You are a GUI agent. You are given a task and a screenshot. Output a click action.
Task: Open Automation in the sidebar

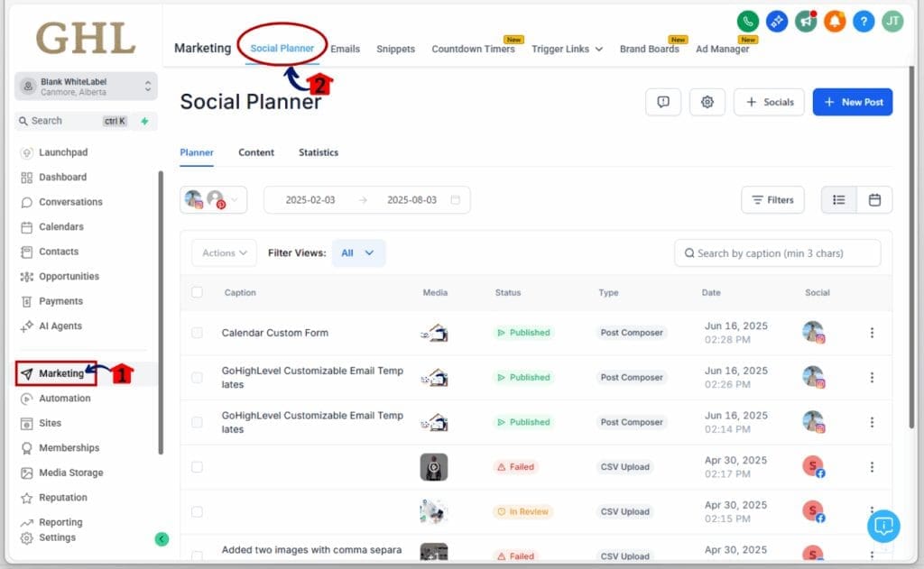(x=55, y=399)
